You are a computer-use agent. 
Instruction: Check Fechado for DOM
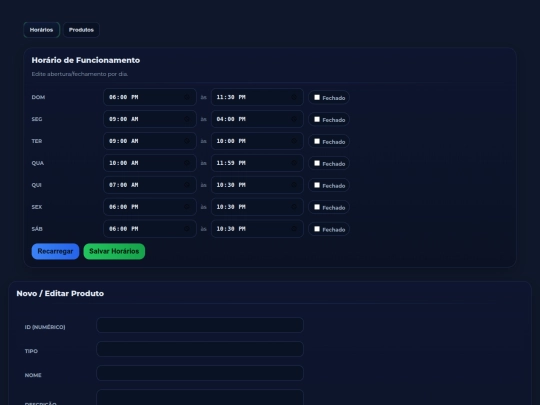(x=317, y=97)
